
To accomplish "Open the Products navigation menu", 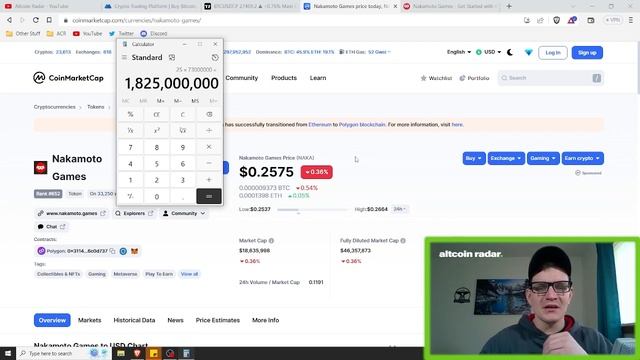I will [x=284, y=78].
